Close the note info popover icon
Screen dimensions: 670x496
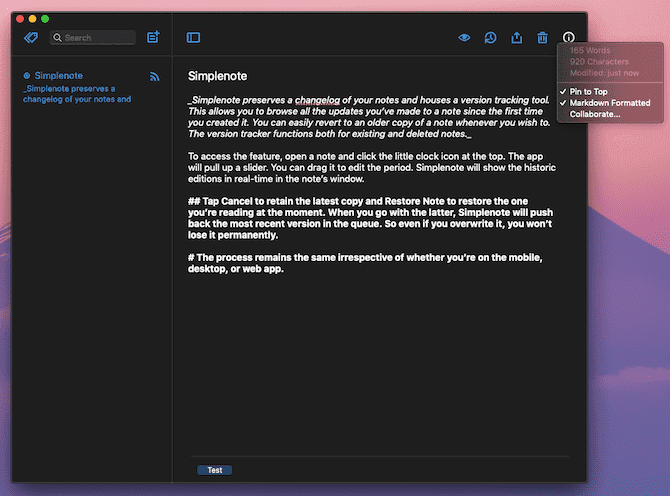568,37
